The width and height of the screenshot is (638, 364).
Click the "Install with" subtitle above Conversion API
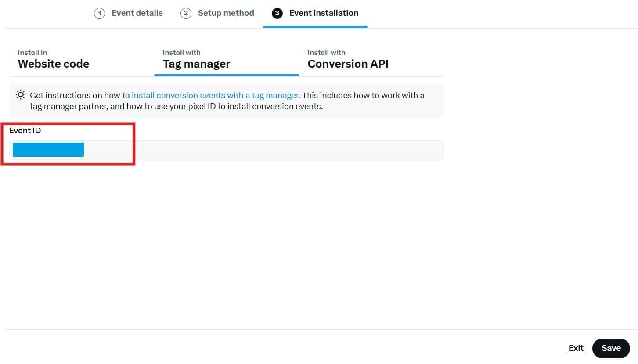tap(326, 52)
